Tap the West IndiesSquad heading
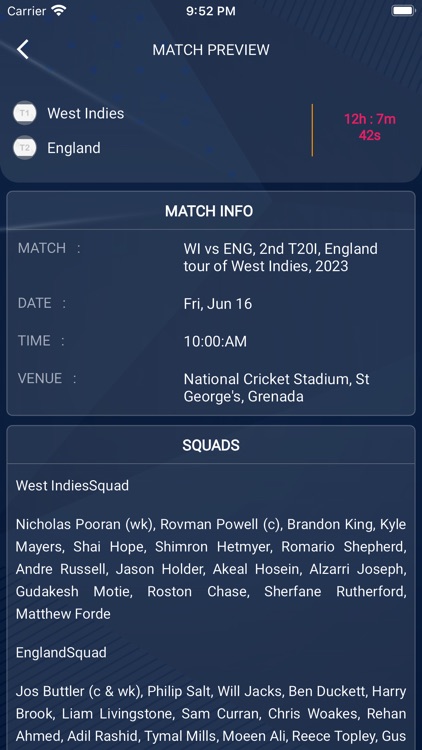 click(x=72, y=485)
